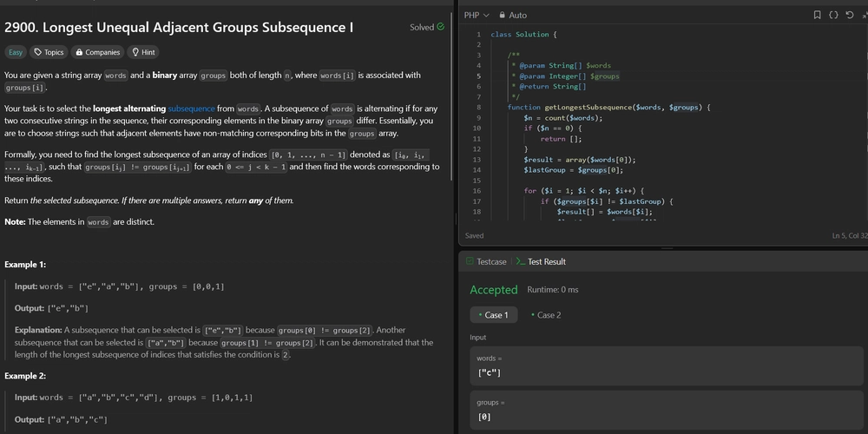
Task: Click the green Solved checkmark icon
Action: pos(441,27)
